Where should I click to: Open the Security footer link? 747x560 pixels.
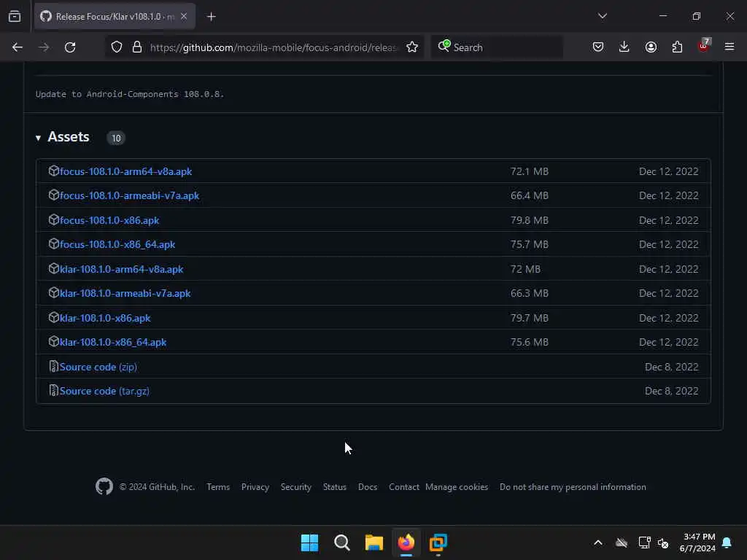[296, 487]
